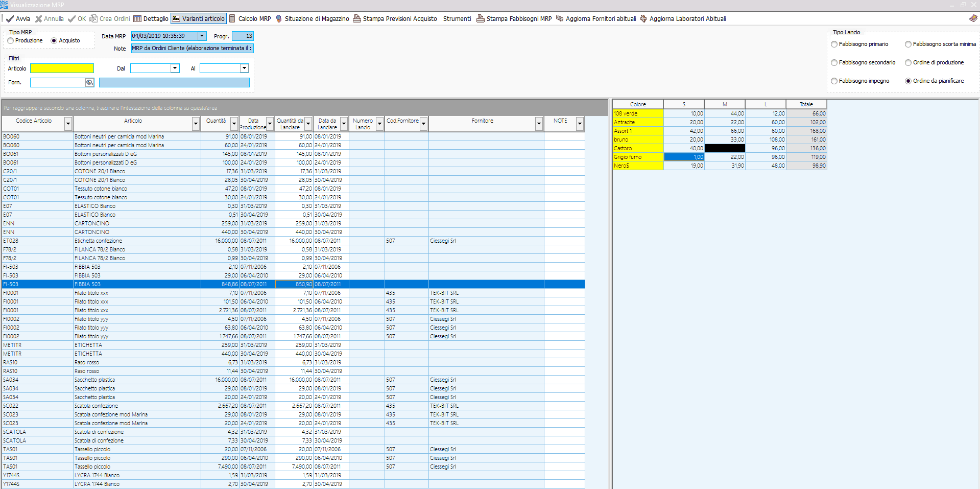Viewport: 980px width, 489px height.
Task: Click the Visualizzazione MRP window icon
Action: 5,5
